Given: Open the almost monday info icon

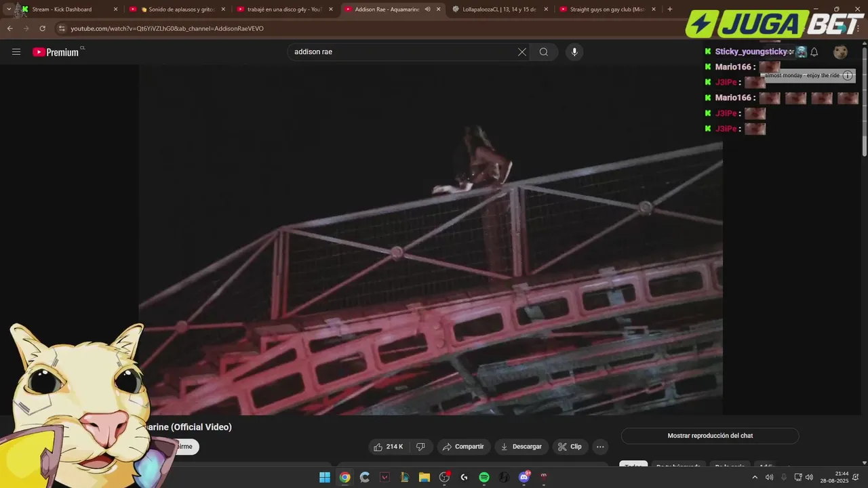Looking at the screenshot, I should tap(848, 75).
